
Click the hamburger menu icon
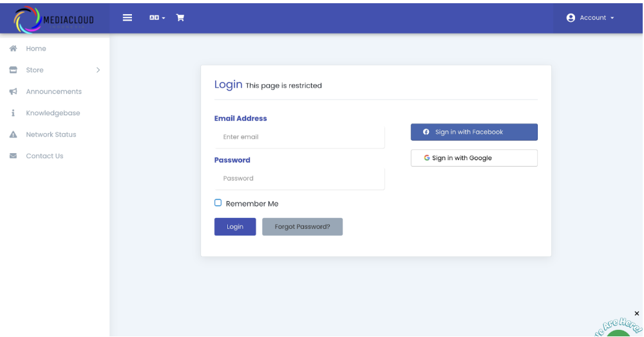pos(128,17)
